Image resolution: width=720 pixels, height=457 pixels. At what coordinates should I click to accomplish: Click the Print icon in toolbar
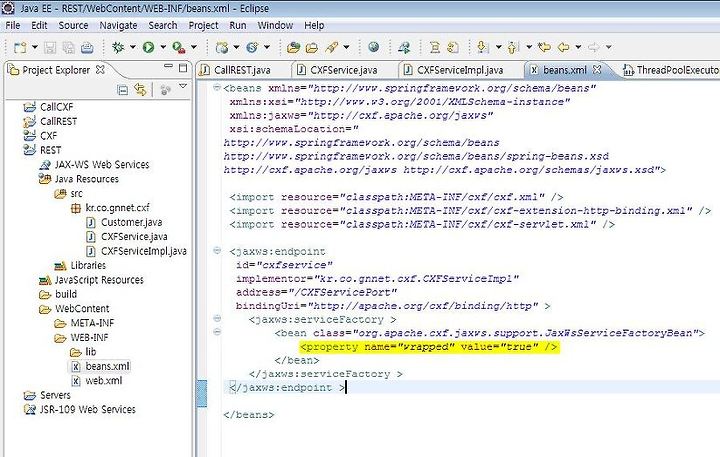coord(87,47)
